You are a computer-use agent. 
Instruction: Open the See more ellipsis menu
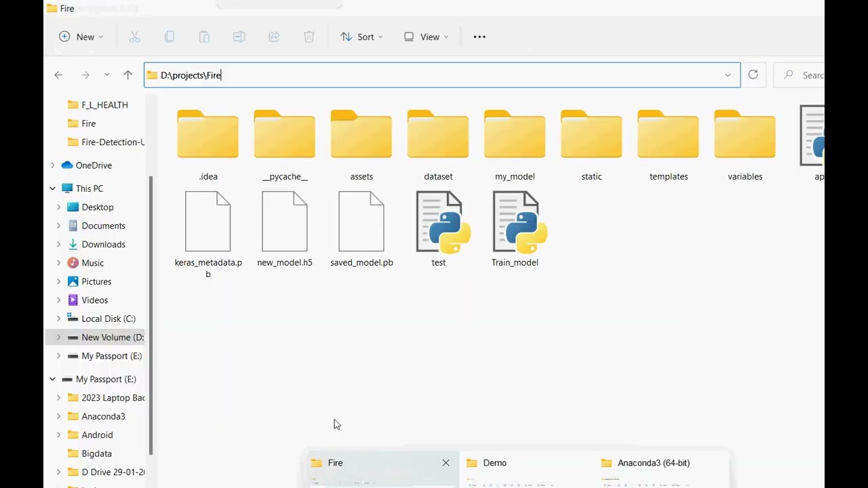coord(479,37)
